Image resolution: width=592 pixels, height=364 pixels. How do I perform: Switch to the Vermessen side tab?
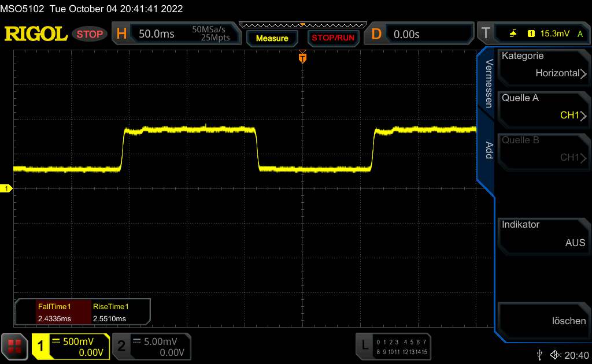click(x=488, y=83)
